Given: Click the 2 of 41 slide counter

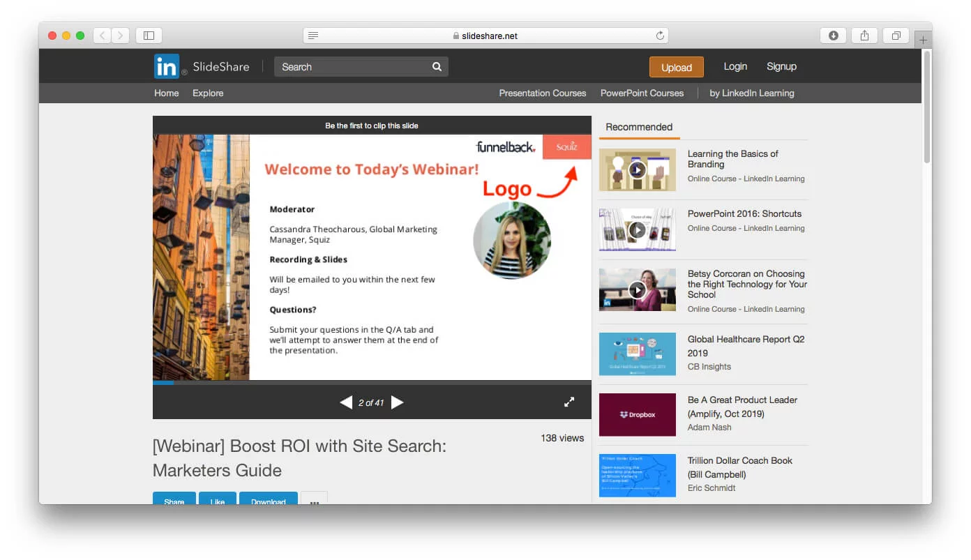Looking at the screenshot, I should pos(371,402).
